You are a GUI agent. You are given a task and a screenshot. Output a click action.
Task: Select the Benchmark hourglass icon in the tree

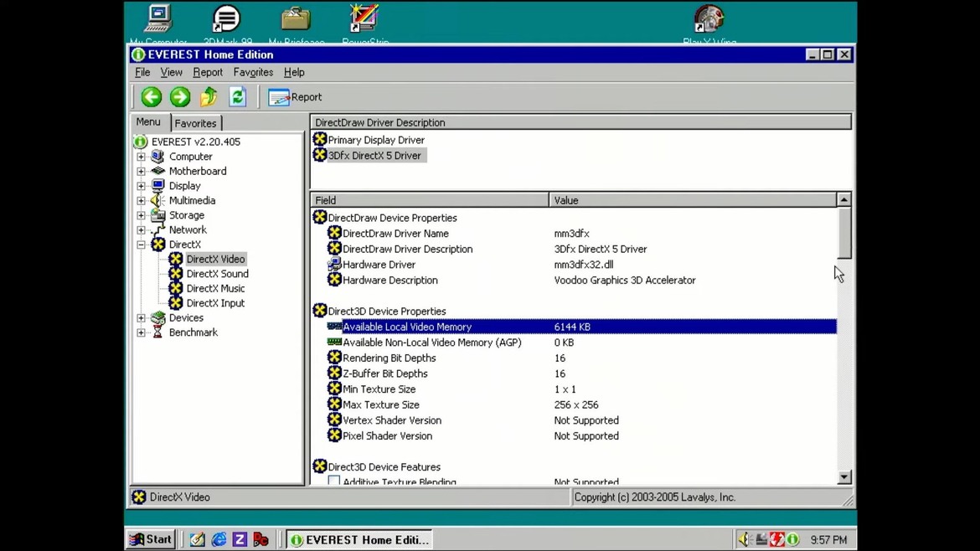point(158,332)
